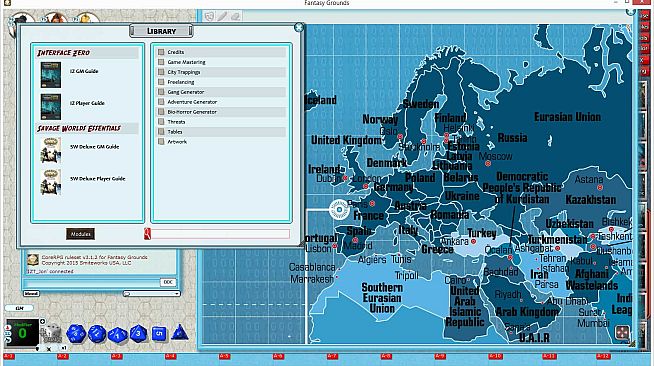The width and height of the screenshot is (654, 366).
Task: Click the Modifier box showing 0
Action: 23,332
